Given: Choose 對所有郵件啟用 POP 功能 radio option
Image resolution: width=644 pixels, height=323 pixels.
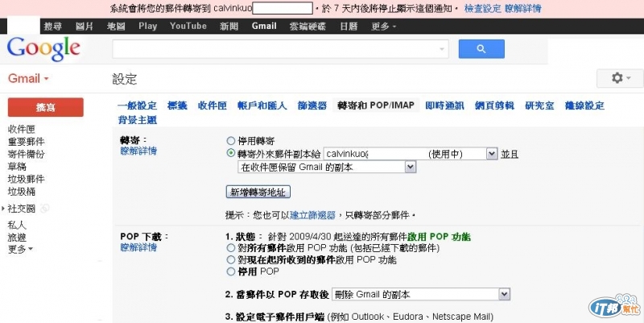Looking at the screenshot, I should tap(231, 248).
